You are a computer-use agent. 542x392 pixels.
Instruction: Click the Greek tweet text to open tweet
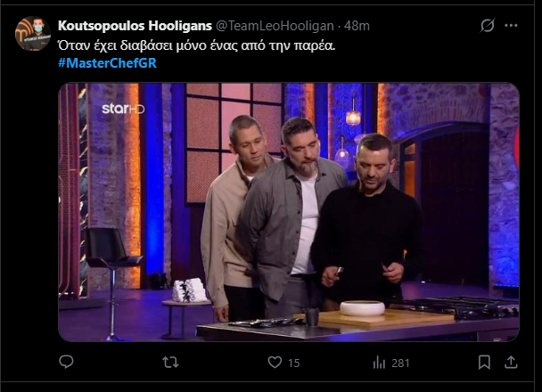(x=197, y=45)
